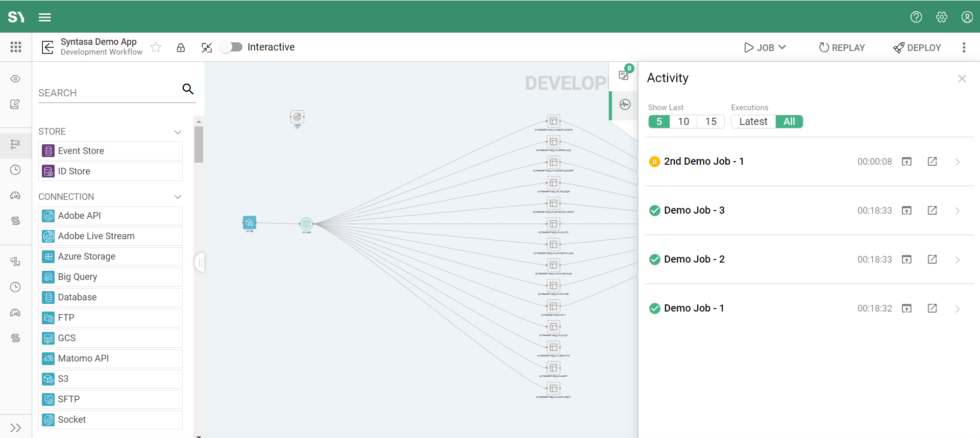Open the settings gear icon
The width and height of the screenshot is (980, 438).
pos(941,17)
